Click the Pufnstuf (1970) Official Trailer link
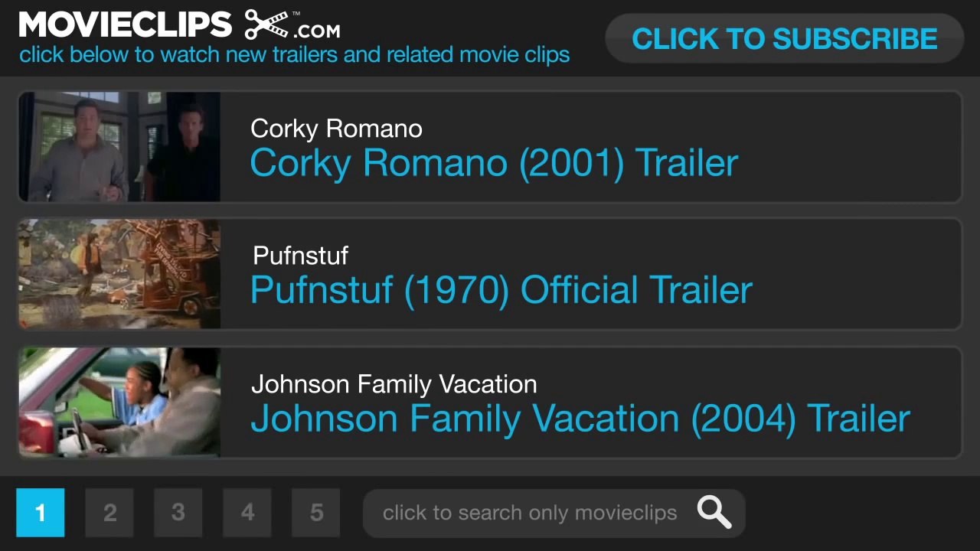 coord(501,291)
